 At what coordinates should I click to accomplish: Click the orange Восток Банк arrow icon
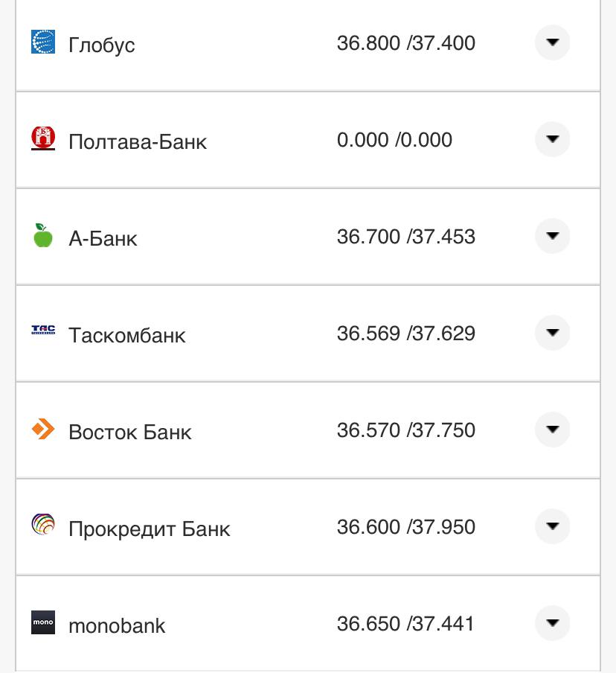coord(43,429)
